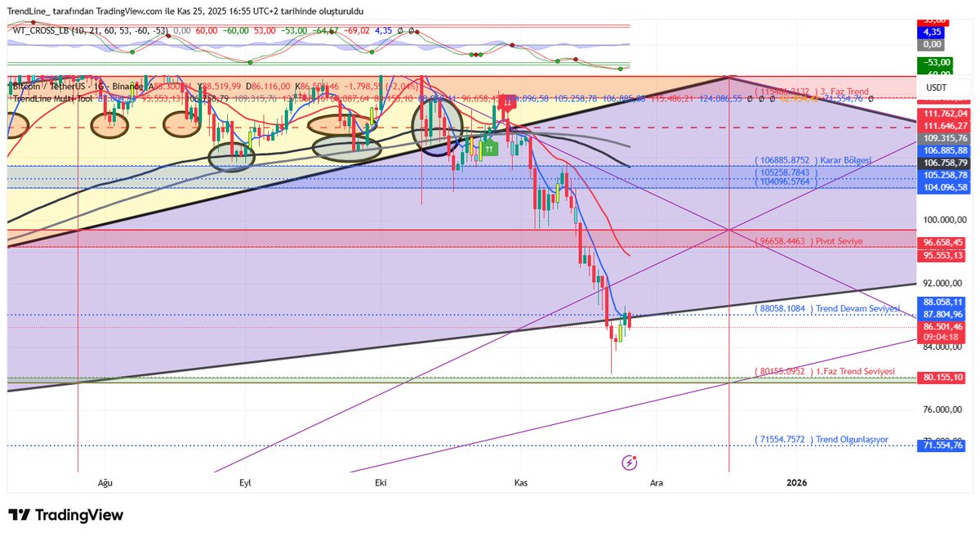Click the 105258.7843 level label
Image resolution: width=980 pixels, height=537 pixels.
click(785, 172)
